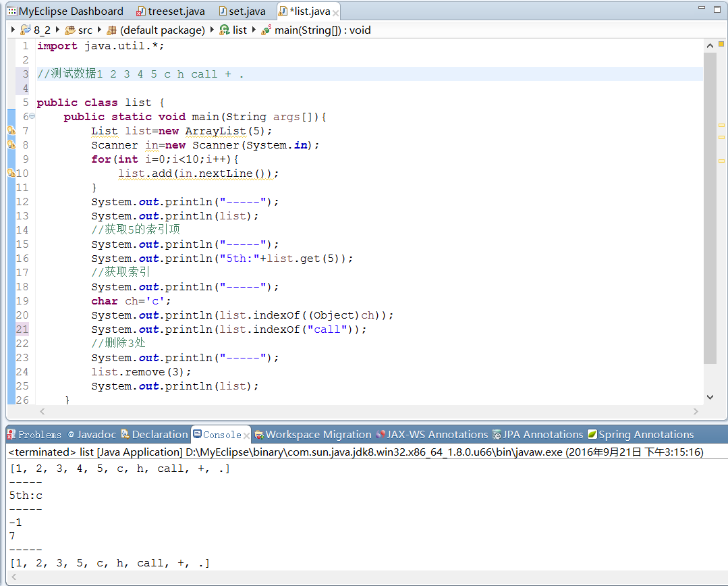Click console output '5th:c'
The width and height of the screenshot is (728, 586).
pos(26,496)
